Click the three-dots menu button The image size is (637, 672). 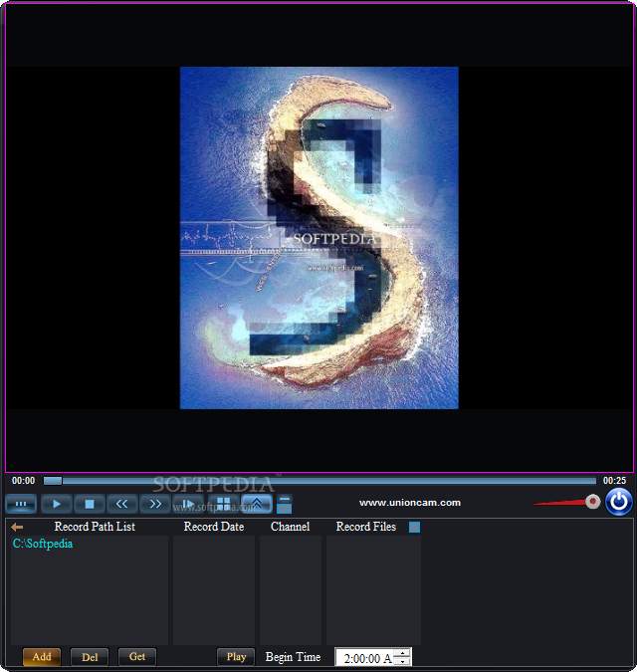pyautogui.click(x=21, y=504)
